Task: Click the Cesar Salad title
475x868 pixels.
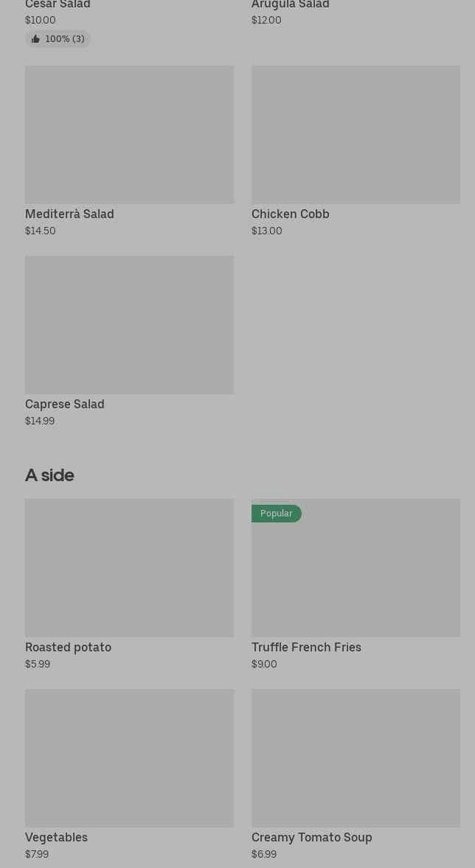Action: [58, 4]
